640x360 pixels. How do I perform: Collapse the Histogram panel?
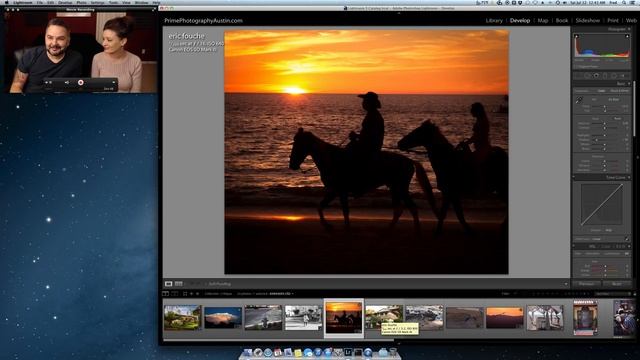[629, 29]
